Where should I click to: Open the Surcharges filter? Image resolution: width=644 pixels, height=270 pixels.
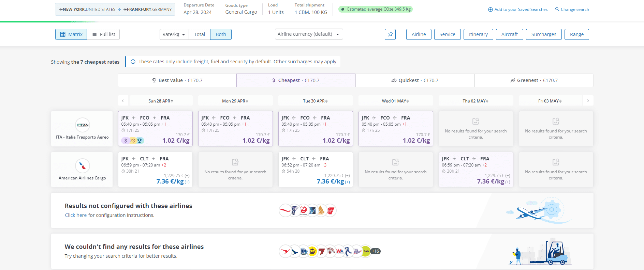point(544,34)
